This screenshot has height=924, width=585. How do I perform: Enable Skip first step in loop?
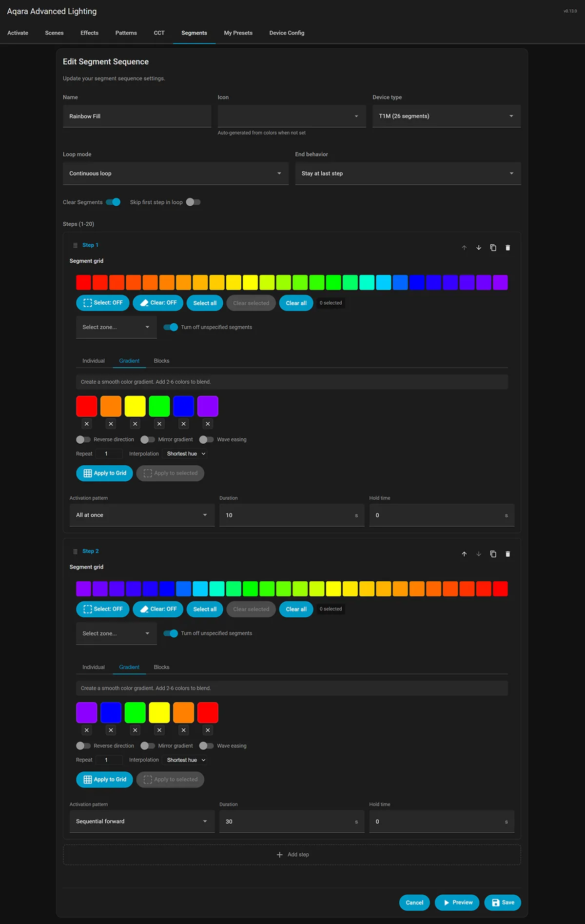coord(193,202)
